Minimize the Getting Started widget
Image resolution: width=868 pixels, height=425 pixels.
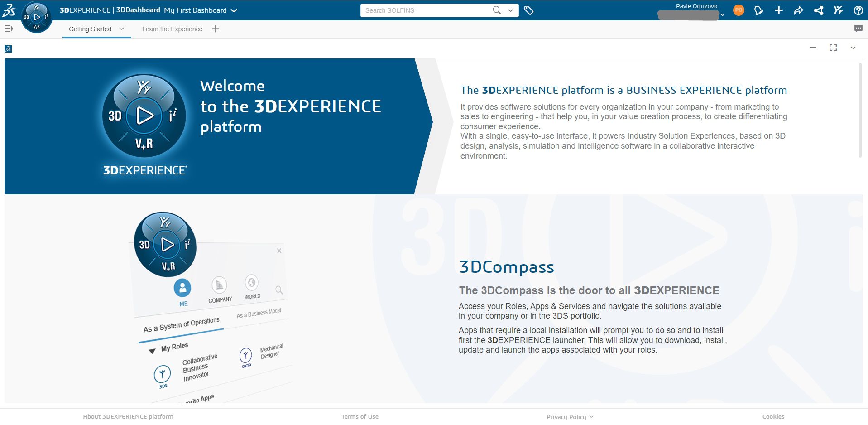[x=813, y=48]
